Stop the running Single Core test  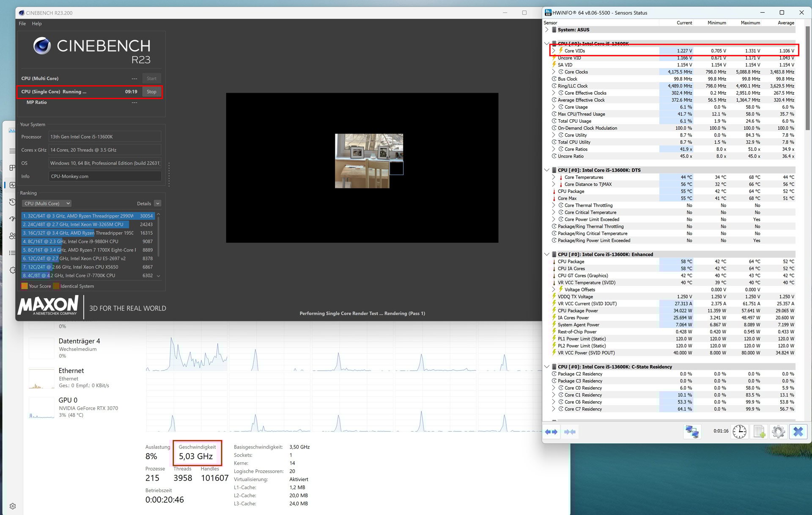151,92
